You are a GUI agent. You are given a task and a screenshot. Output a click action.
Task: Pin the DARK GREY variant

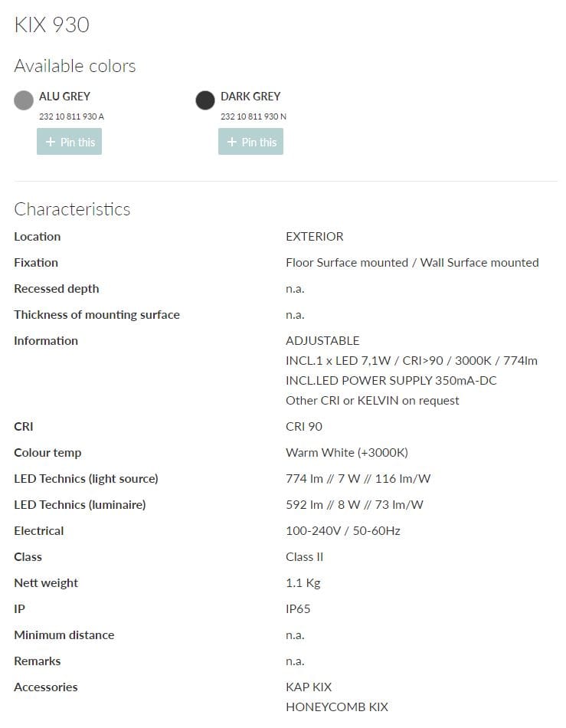[x=250, y=141]
